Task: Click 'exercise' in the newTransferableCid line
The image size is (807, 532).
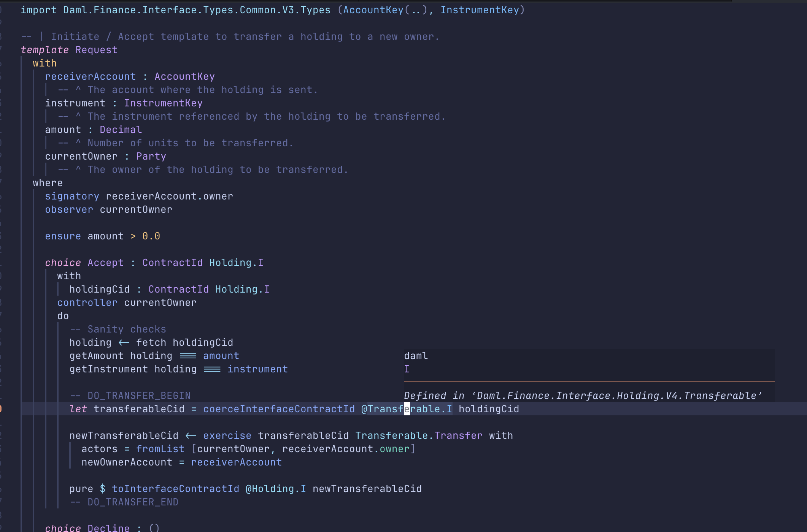Action: tap(227, 435)
